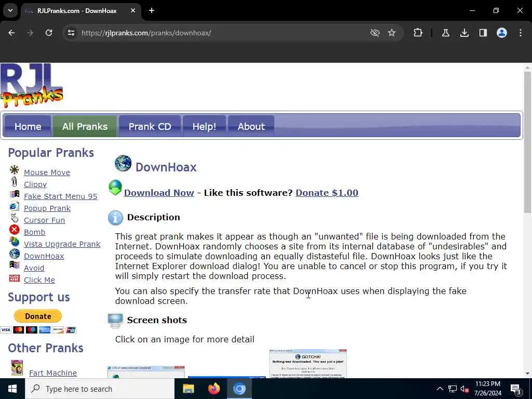Click the address bar URL field
Viewport: 532px width, 399px height.
[x=217, y=33]
